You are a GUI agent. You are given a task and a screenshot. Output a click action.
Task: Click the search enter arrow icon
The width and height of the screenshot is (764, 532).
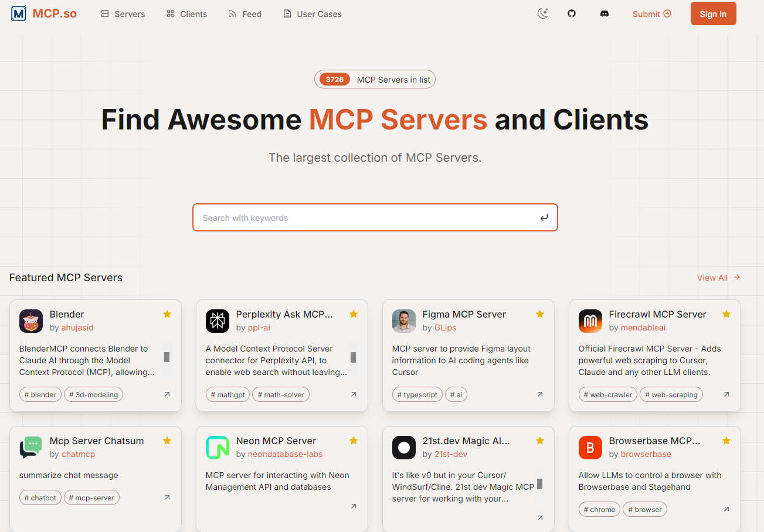[544, 218]
